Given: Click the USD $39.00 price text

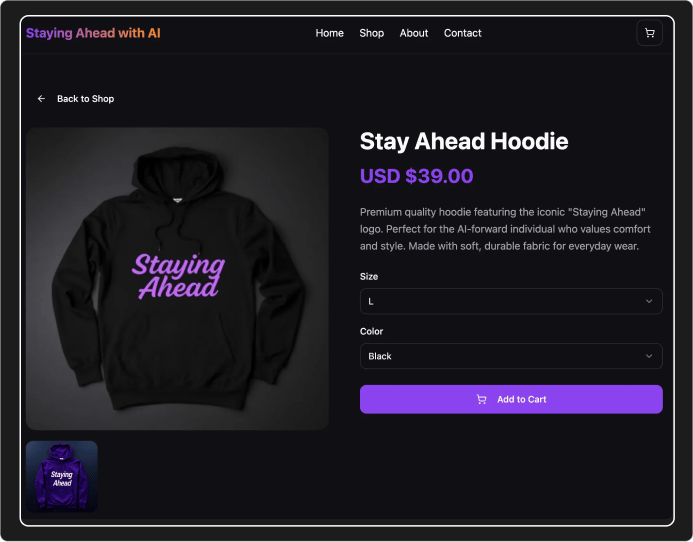Looking at the screenshot, I should pos(416,176).
